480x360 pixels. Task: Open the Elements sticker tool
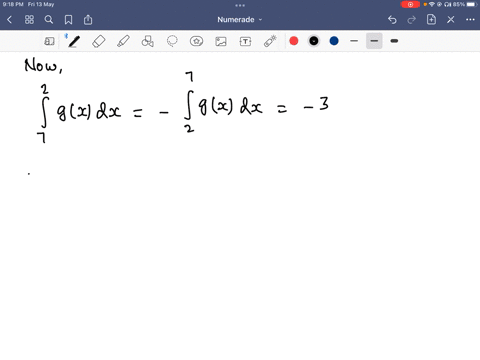tap(196, 41)
